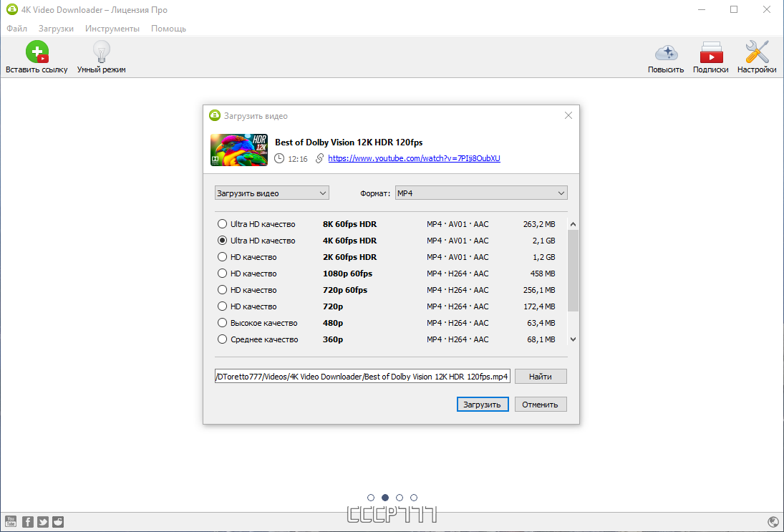The width and height of the screenshot is (784, 532).
Task: Click quality list scroll down arrow
Action: 573,339
